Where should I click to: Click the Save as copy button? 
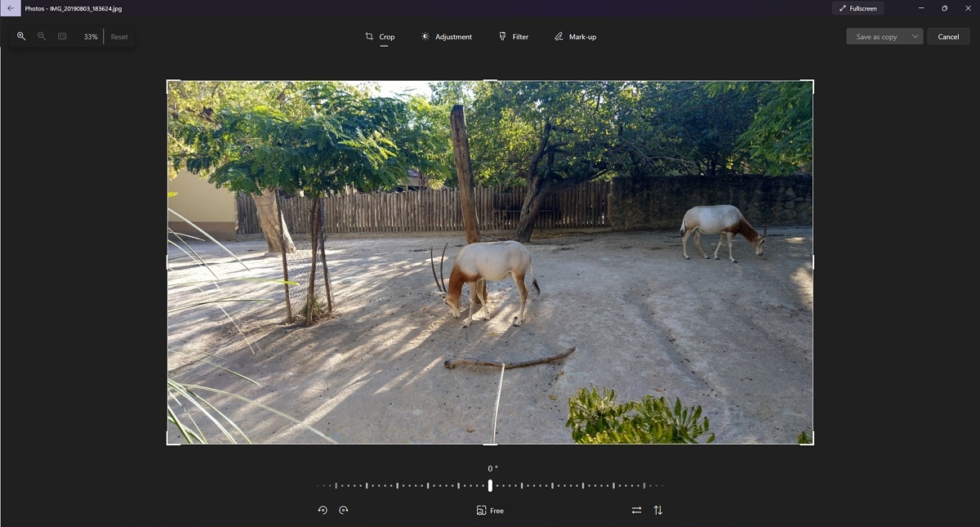tap(876, 37)
